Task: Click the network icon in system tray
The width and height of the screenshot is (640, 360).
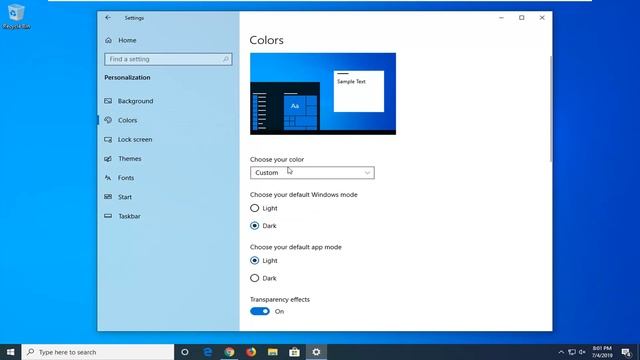Action: (x=572, y=352)
